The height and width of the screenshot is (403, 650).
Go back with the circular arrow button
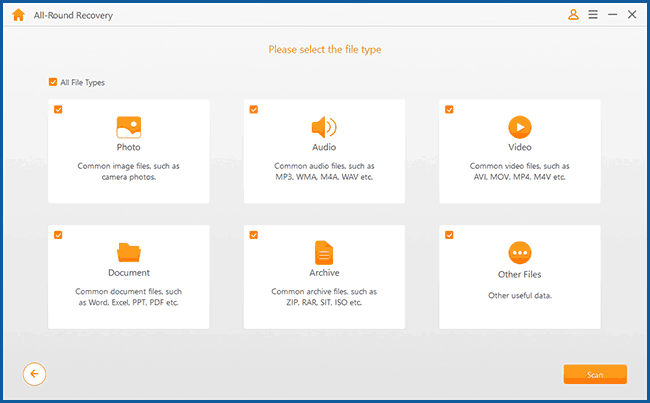coord(34,374)
